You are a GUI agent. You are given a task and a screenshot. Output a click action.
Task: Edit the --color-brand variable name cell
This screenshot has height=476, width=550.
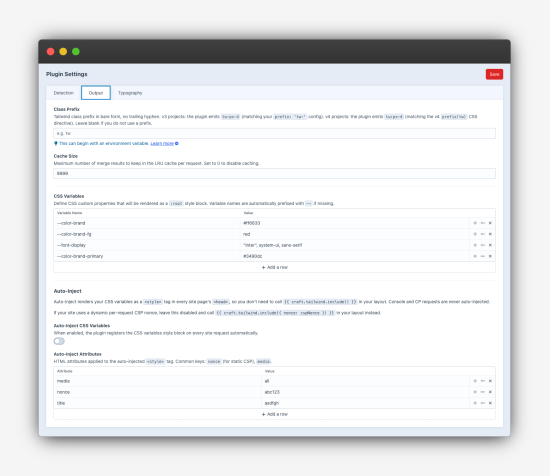[x=147, y=223]
